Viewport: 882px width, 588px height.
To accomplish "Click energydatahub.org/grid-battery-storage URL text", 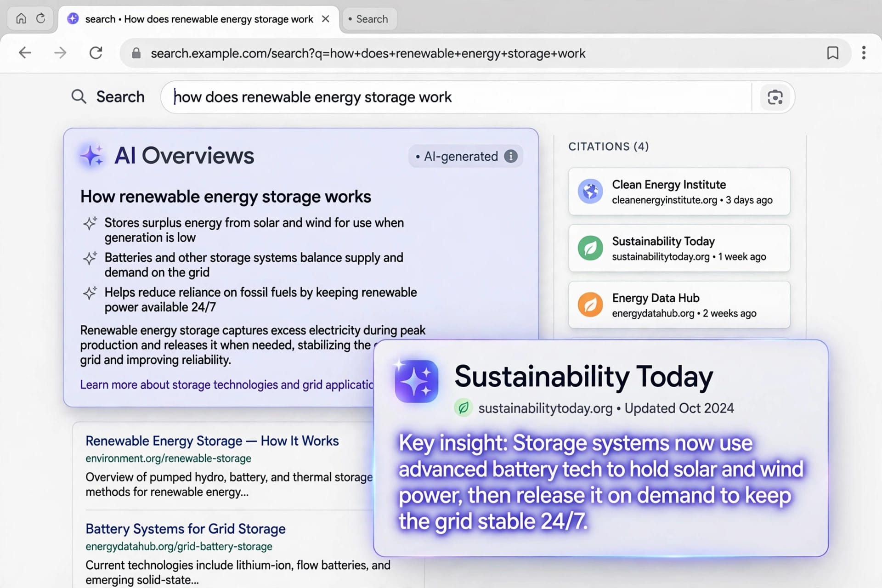I will [179, 547].
